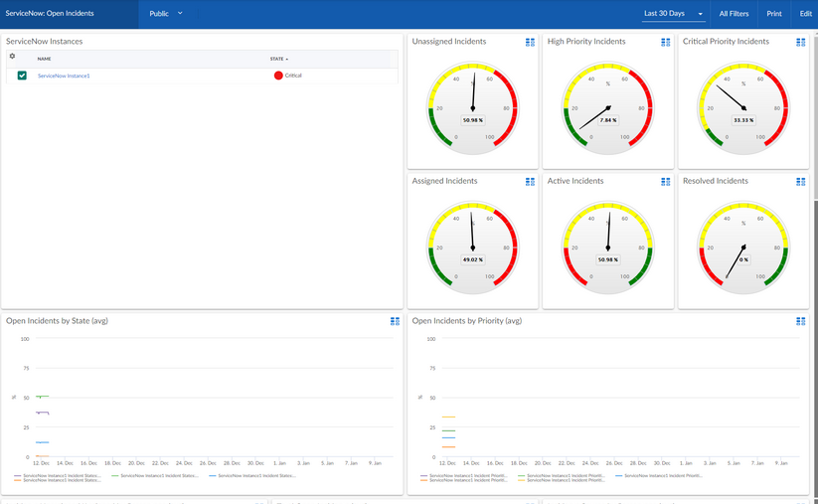Click the red Critical status indicator
This screenshot has width=818, height=504.
click(x=278, y=76)
